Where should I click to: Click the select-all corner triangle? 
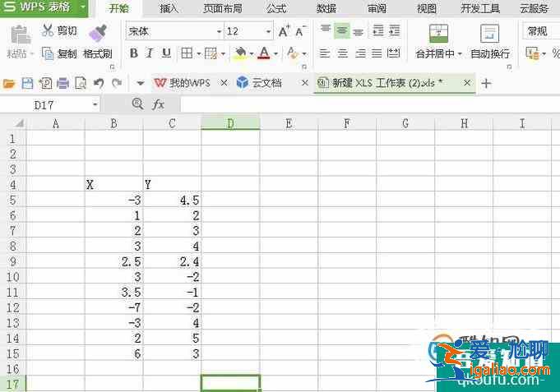click(x=19, y=123)
